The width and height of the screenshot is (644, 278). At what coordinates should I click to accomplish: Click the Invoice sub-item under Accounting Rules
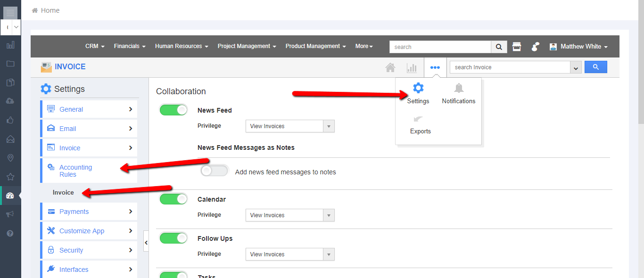coord(63,193)
